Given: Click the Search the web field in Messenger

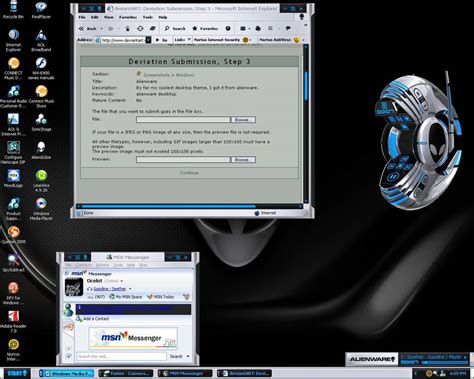Looking at the screenshot, I should click(x=121, y=356).
